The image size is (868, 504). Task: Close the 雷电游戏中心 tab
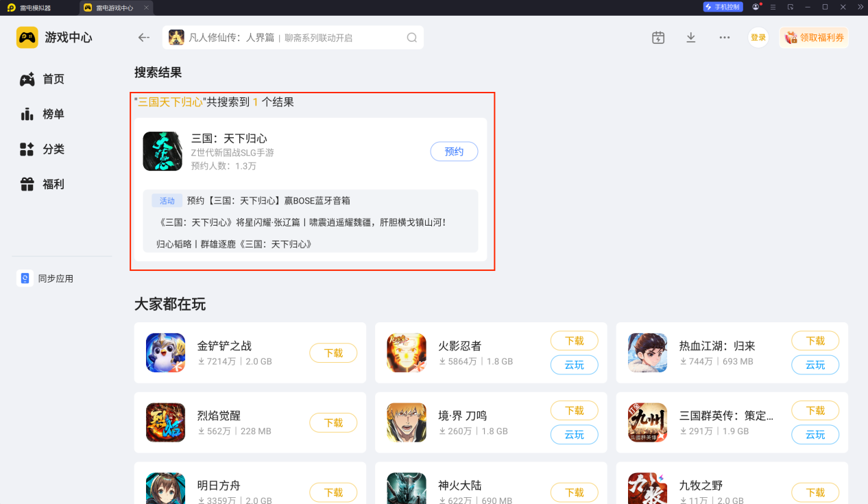(x=146, y=8)
